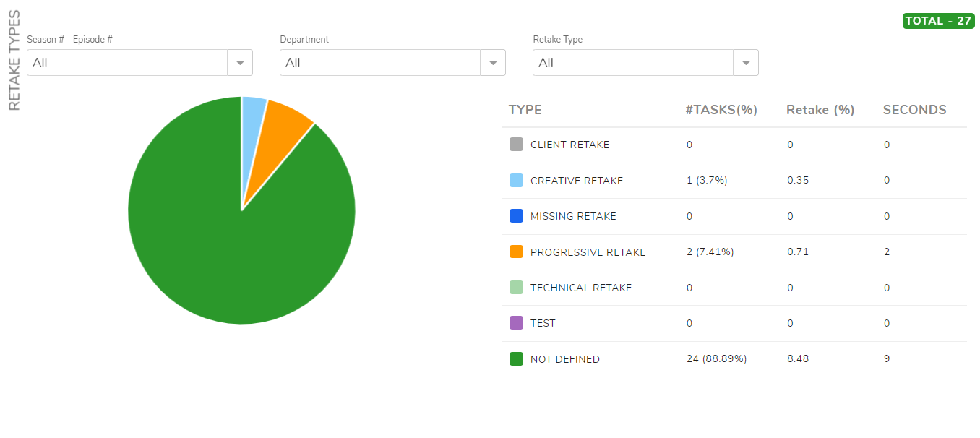Click the #TASKS(%) column header
The height and width of the screenshot is (438, 980).
(721, 110)
